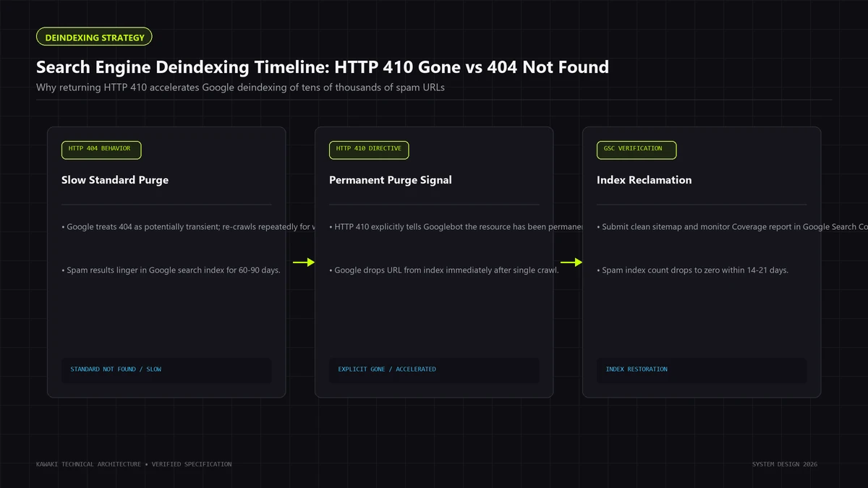Click the DEINDEXING STRATEGY pill badge
868x488 pixels.
coord(95,37)
